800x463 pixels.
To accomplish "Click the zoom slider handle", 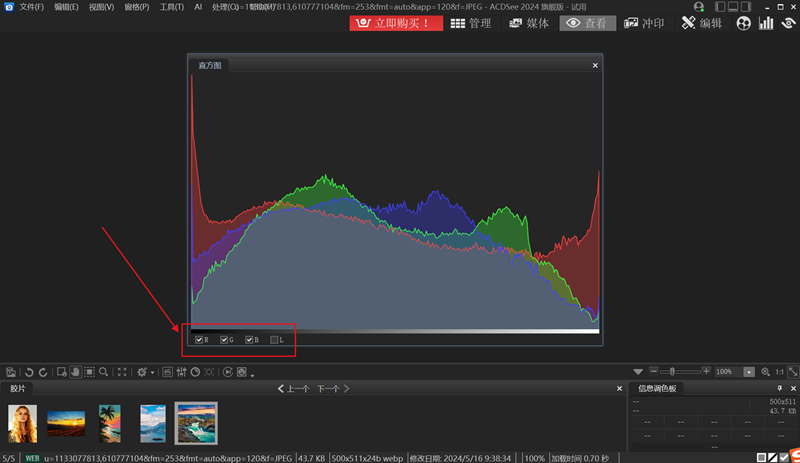I will tap(672, 372).
